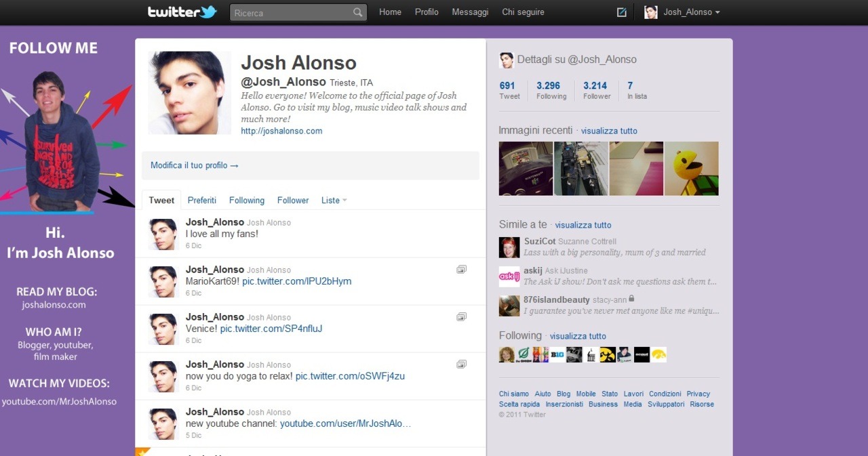The width and height of the screenshot is (868, 456).
Task: Open SuziCot username link
Action: click(540, 241)
